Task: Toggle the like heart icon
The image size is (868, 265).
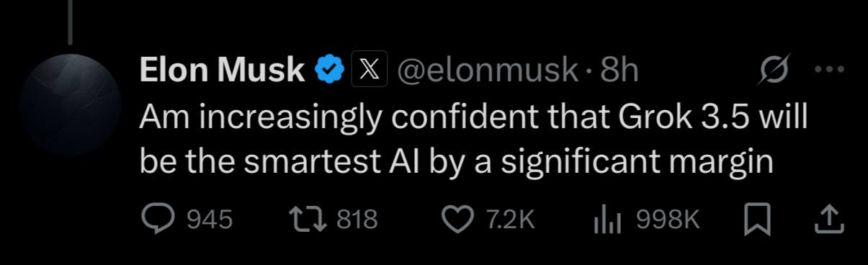Action: [456, 220]
